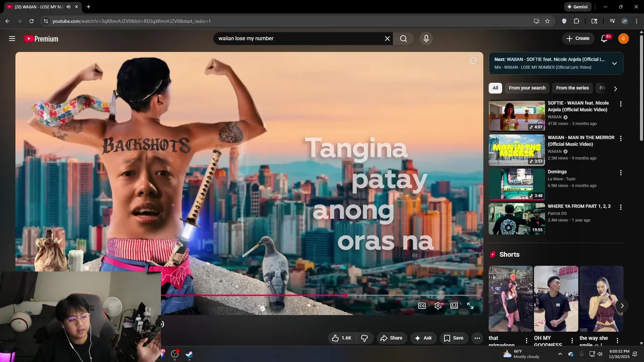The width and height of the screenshot is (644, 362).
Task: Share the video
Action: click(391, 338)
